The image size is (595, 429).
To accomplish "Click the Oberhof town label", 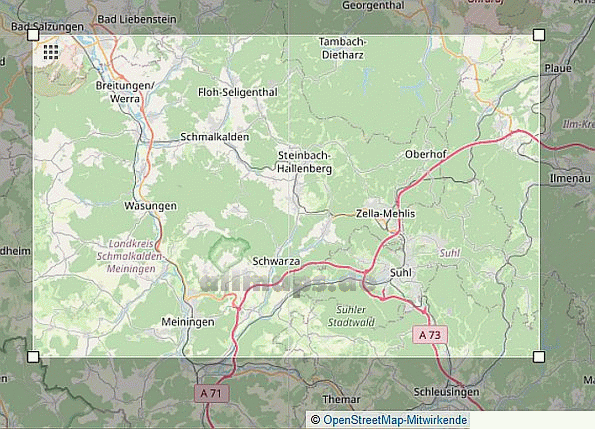I will pyautogui.click(x=426, y=154).
